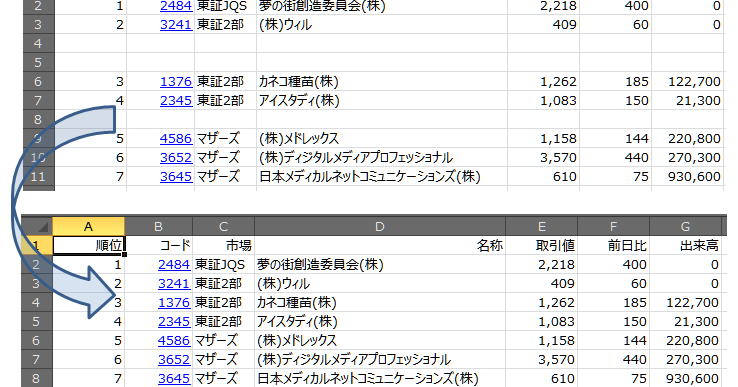Open stock code link 3645 in upper sheet
The width and height of the screenshot is (738, 387).
176,177
